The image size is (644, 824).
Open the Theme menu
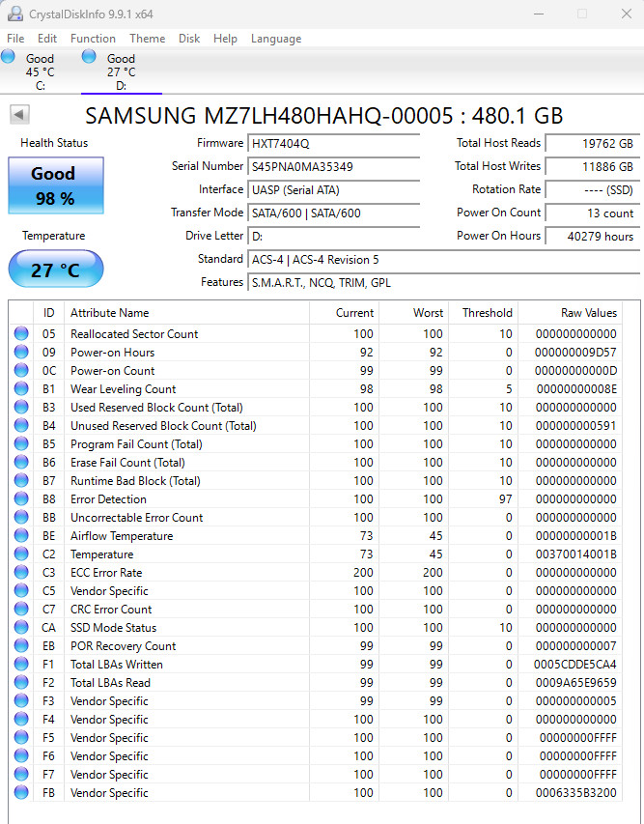[x=147, y=39]
